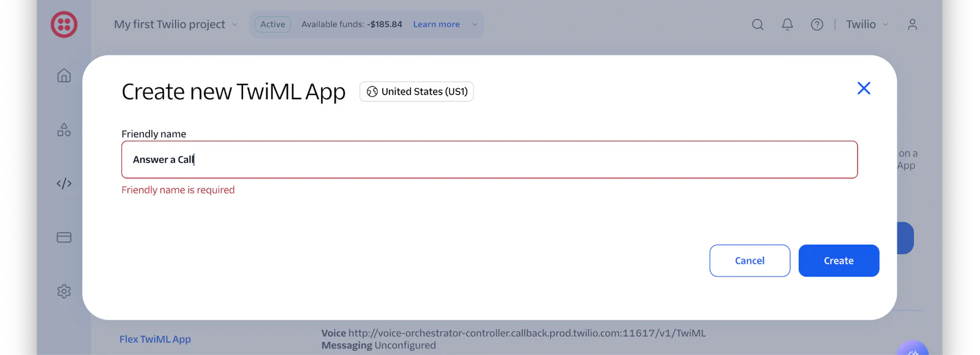This screenshot has height=355, width=980.
Task: Click the Voice URL text
Action: click(x=513, y=333)
